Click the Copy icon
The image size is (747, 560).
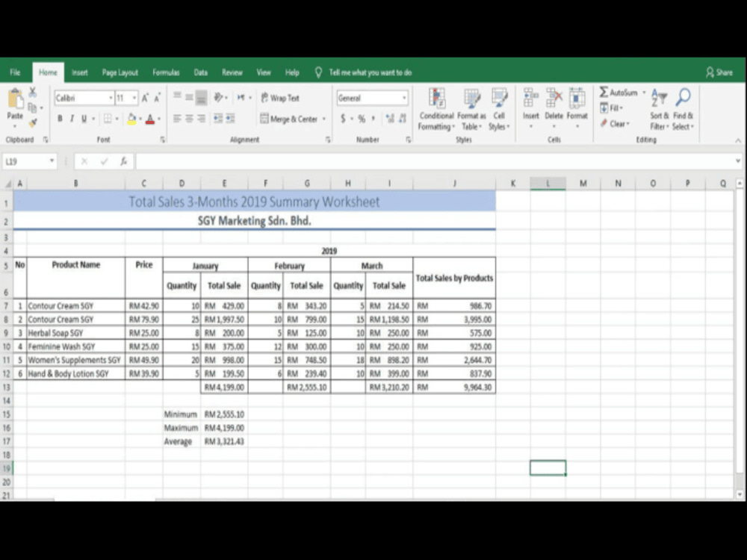(32, 107)
